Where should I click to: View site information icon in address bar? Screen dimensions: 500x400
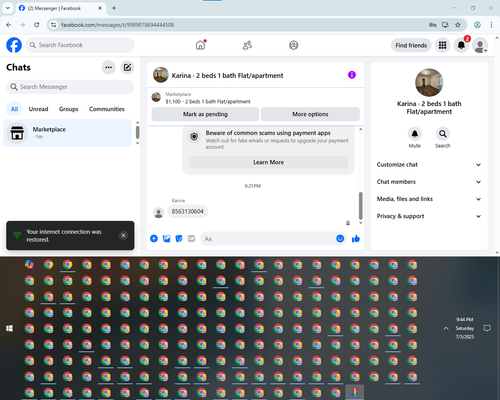click(53, 25)
